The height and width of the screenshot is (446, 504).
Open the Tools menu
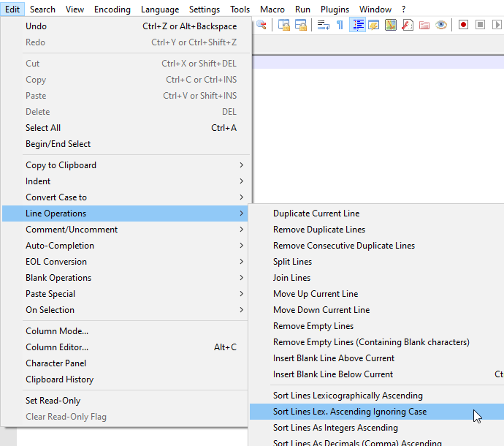(x=240, y=10)
